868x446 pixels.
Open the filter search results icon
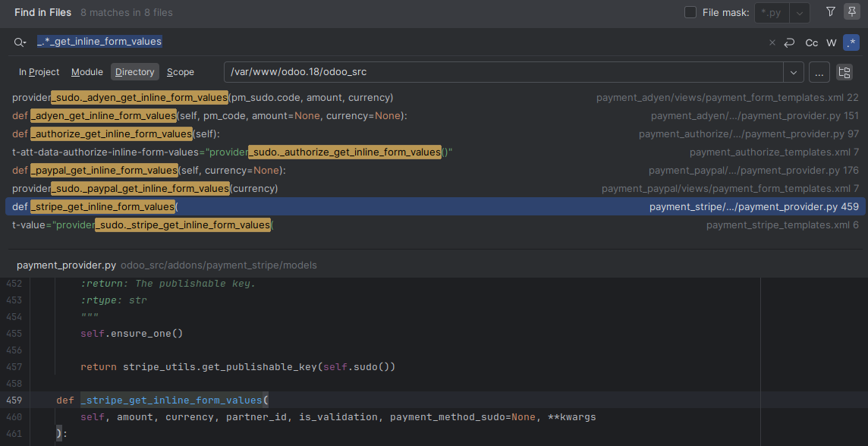830,11
